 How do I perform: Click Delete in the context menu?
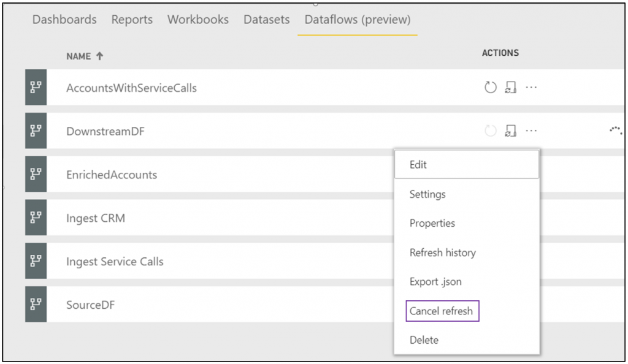pyautogui.click(x=424, y=339)
